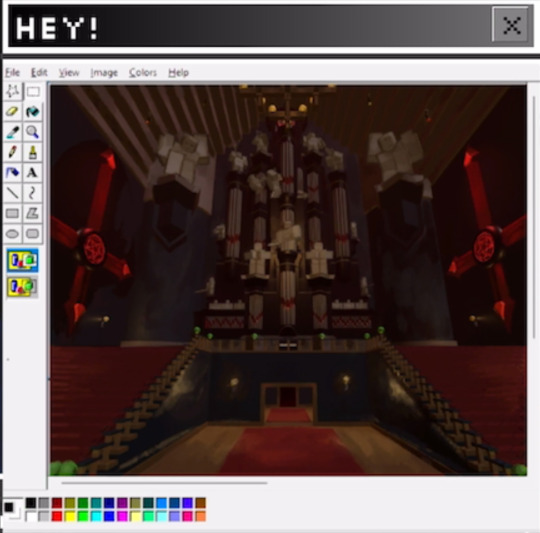Choose the Fill With Color bucket tool

(33, 112)
